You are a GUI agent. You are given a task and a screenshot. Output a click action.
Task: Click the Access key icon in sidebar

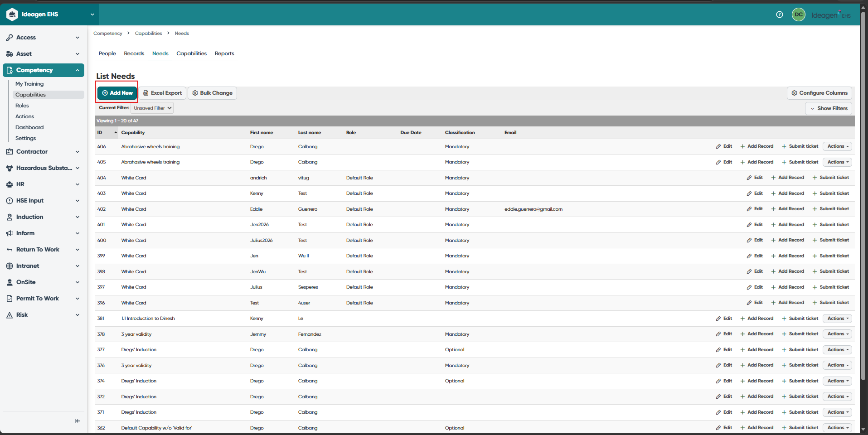tap(10, 38)
